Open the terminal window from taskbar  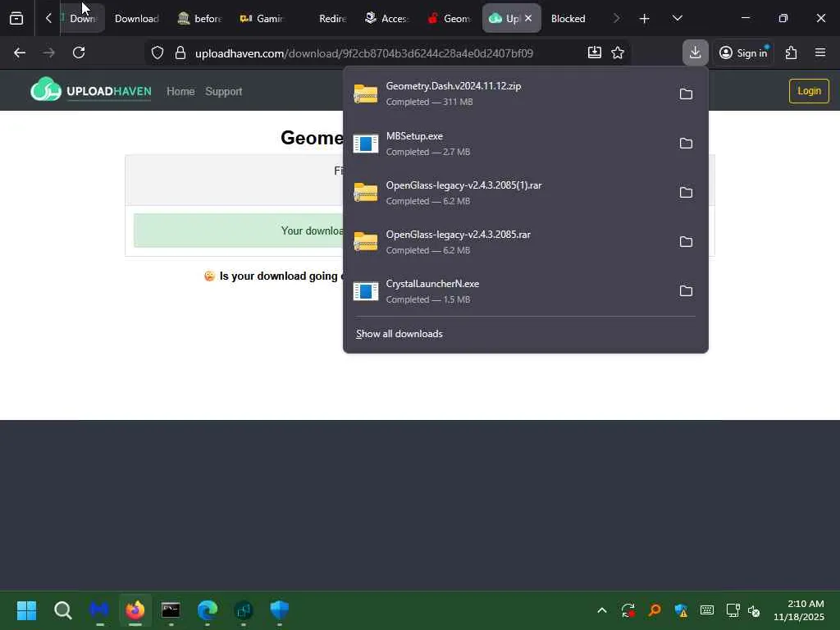click(171, 610)
